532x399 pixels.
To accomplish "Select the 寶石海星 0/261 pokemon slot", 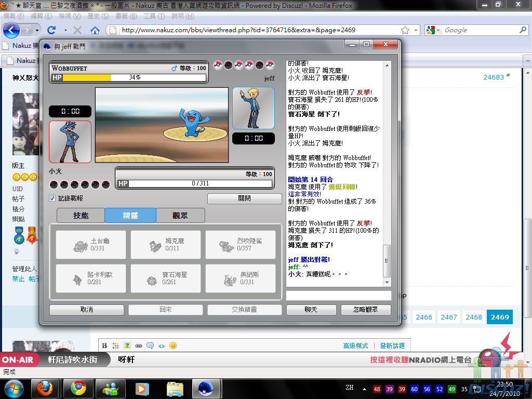I will click(x=166, y=278).
